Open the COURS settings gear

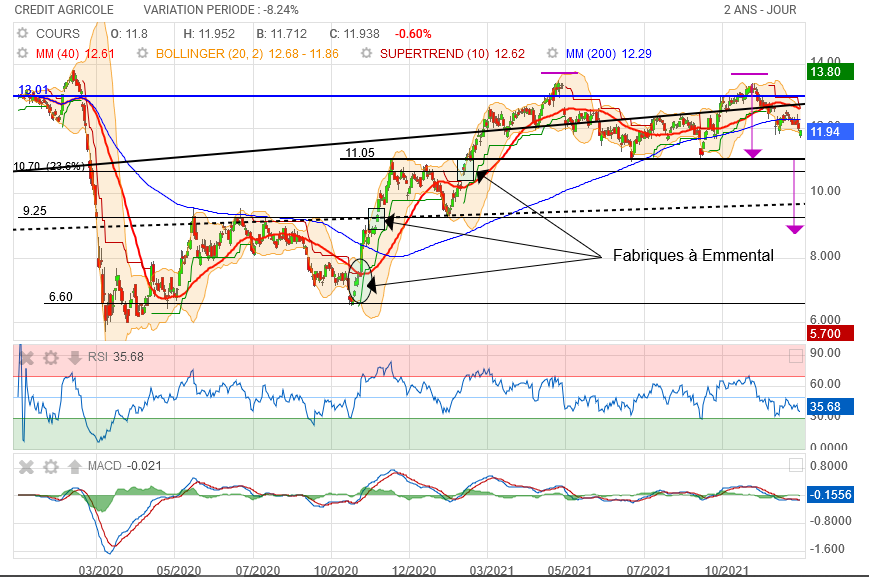(x=22, y=33)
